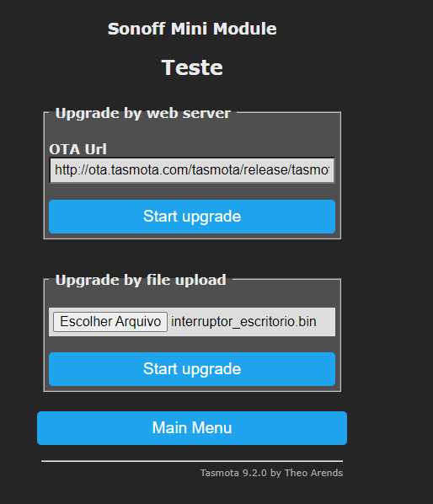Start upgrade in web server section
Viewport: 433px width, 504px height.
[x=192, y=217]
